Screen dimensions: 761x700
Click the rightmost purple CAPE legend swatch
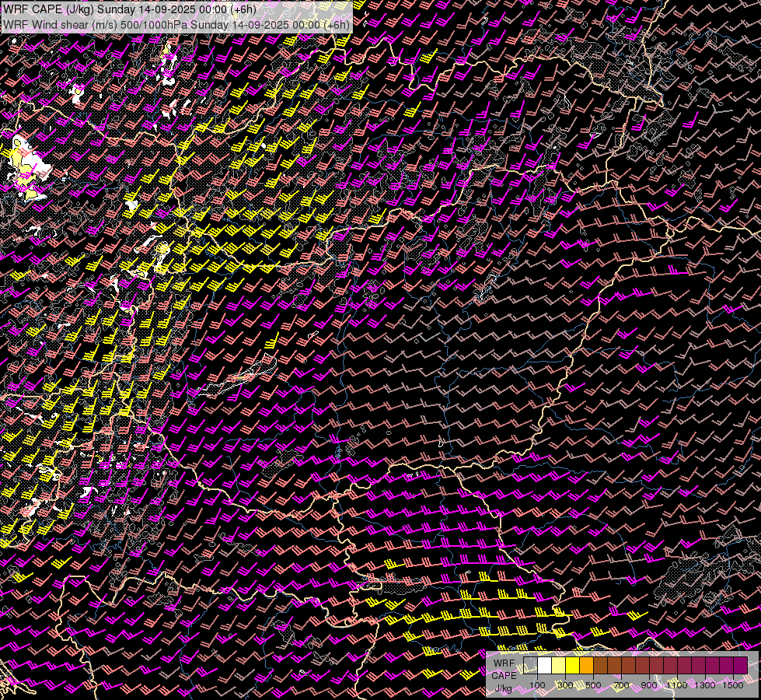tap(740, 666)
